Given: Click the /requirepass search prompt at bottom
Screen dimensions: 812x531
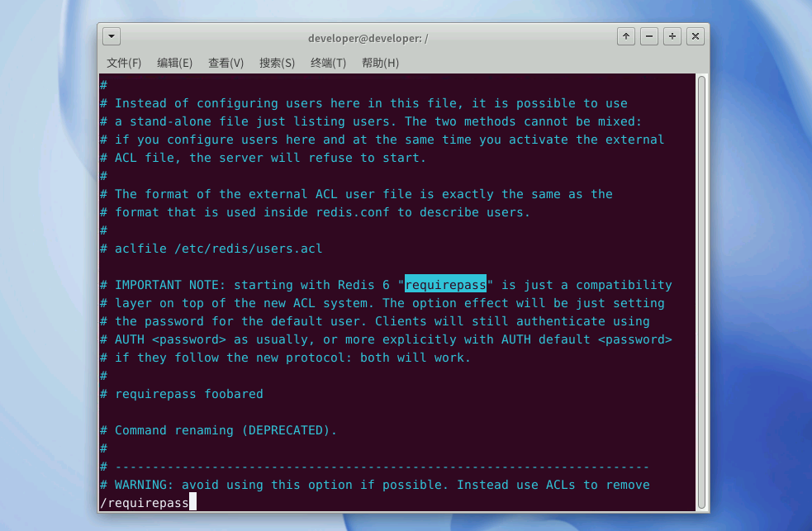Looking at the screenshot, I should pyautogui.click(x=145, y=502).
